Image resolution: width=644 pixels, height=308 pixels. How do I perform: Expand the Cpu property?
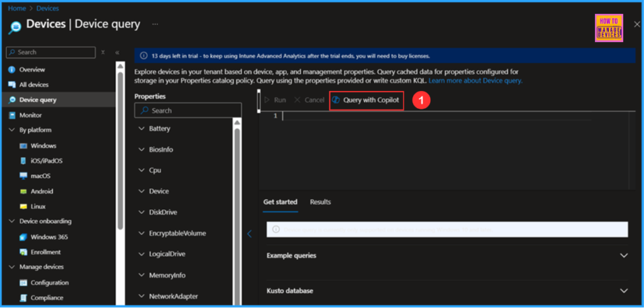point(142,170)
